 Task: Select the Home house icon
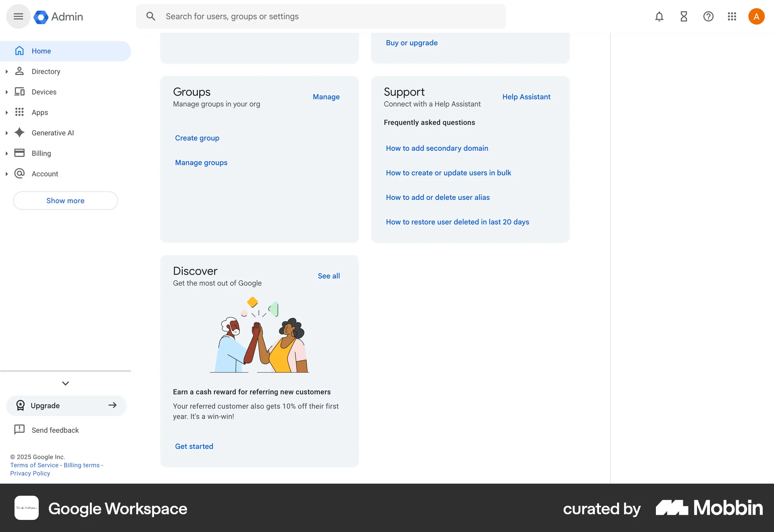click(x=19, y=50)
